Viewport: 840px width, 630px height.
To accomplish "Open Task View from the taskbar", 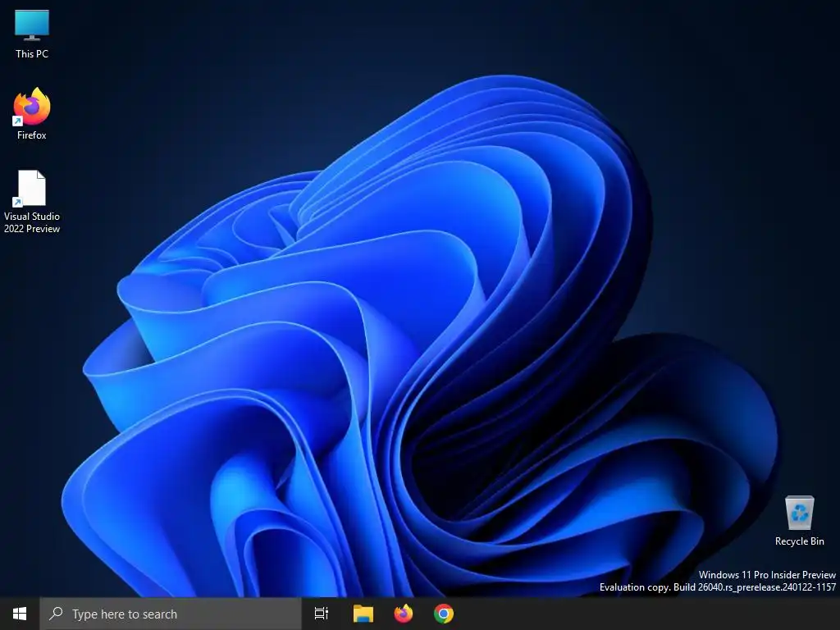I will (x=322, y=614).
